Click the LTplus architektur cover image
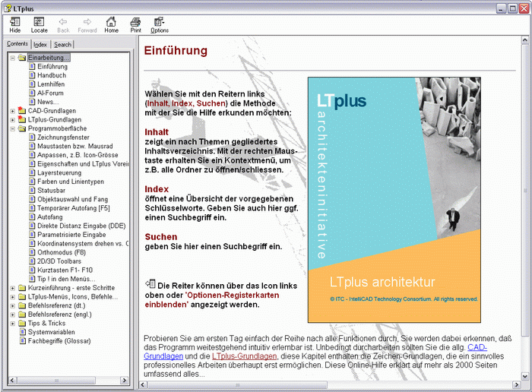This screenshot has height=392, width=532. tap(394, 200)
